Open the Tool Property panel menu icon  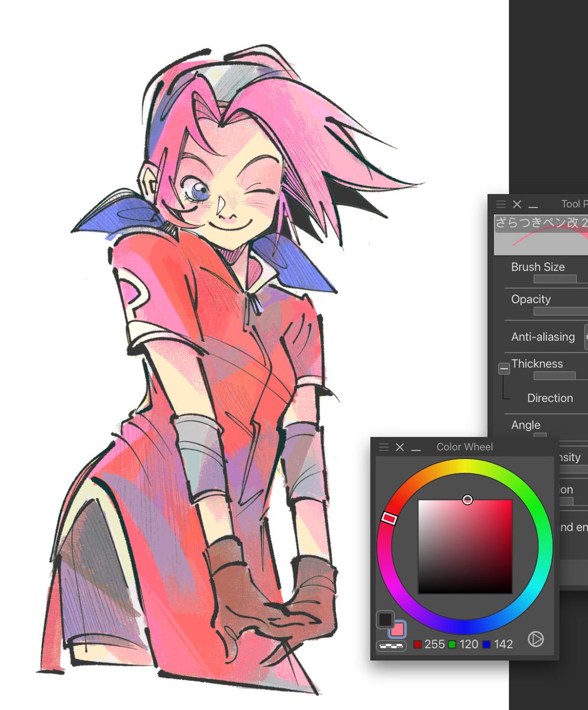pyautogui.click(x=500, y=204)
